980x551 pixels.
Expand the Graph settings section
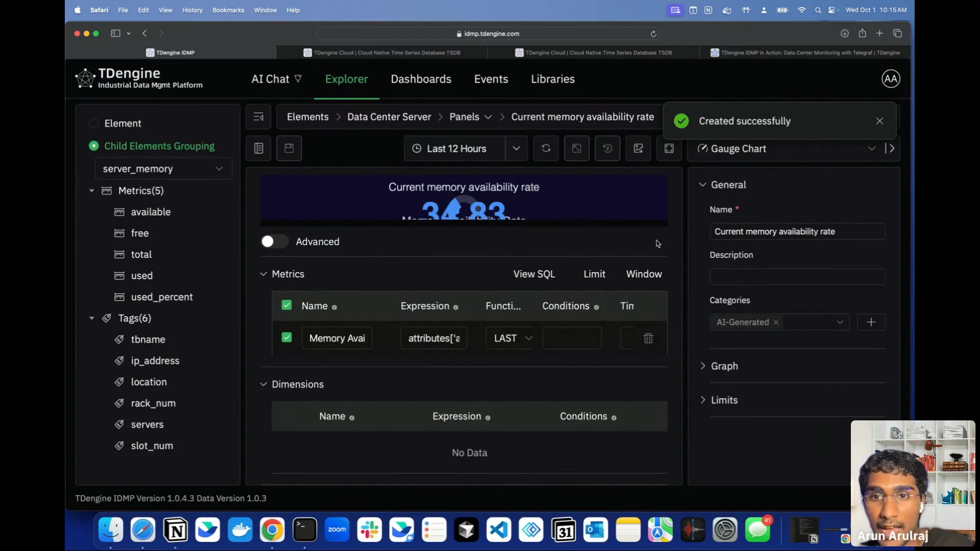click(724, 366)
